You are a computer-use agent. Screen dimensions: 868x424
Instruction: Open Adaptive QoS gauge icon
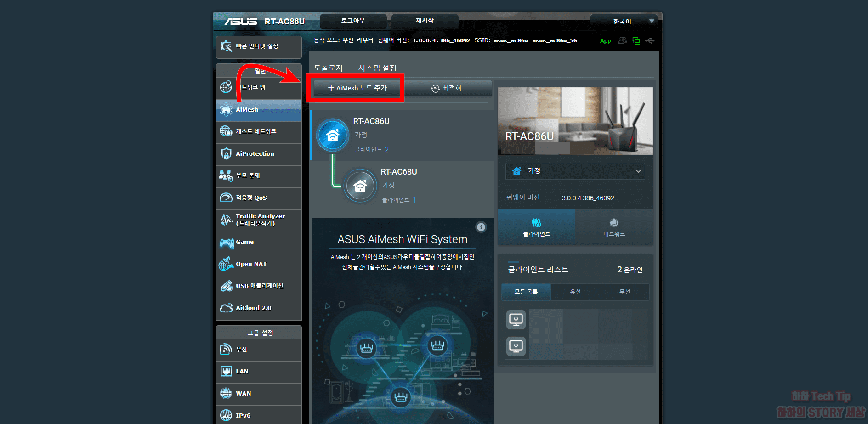click(x=226, y=198)
